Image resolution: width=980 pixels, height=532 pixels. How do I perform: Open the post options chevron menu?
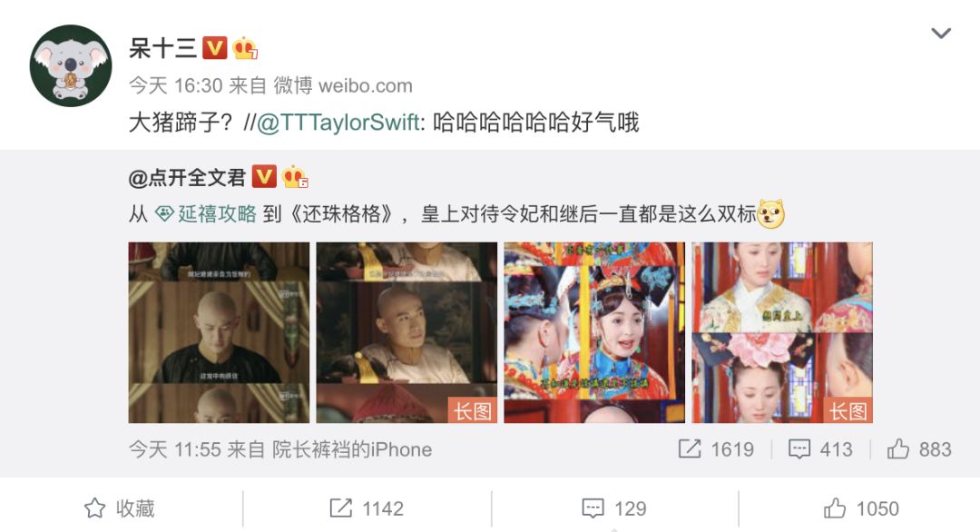(941, 33)
